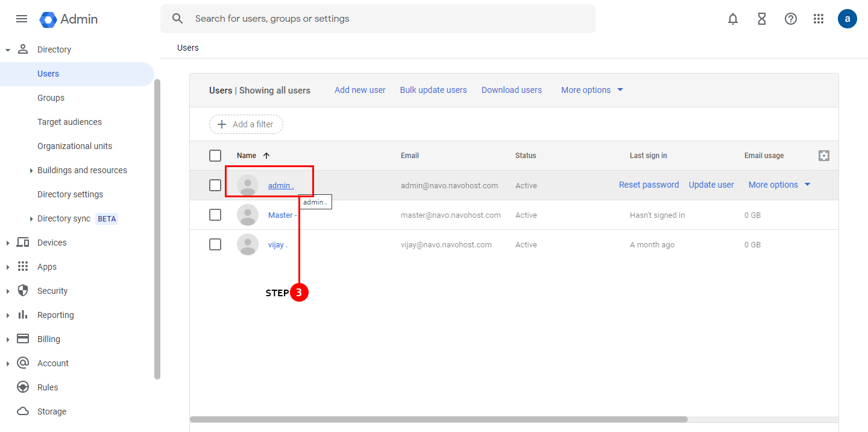Screen dimensions: 868x432
Task: Open the hourglass tasks icon
Action: point(762,19)
